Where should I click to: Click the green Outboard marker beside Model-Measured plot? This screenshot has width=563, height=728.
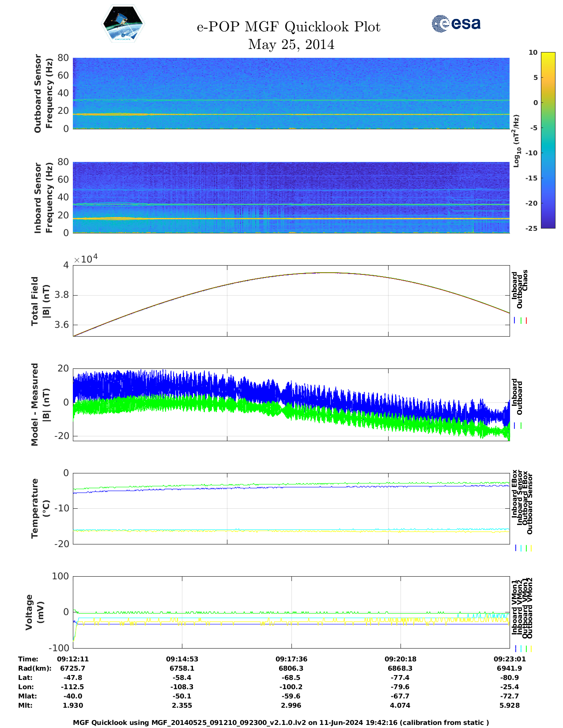pyautogui.click(x=521, y=426)
